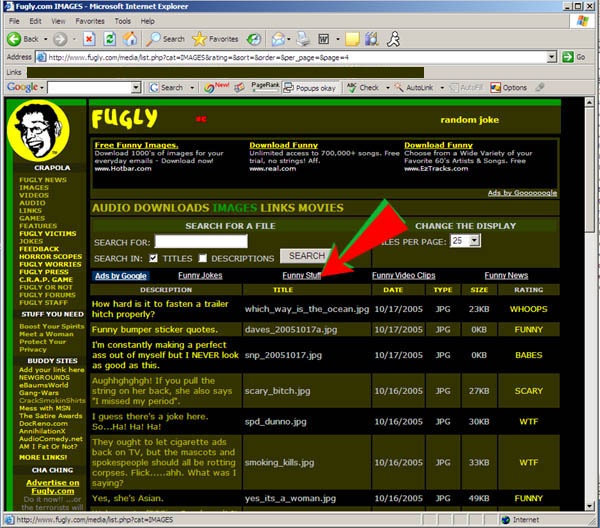
Task: Open the Tools menu
Action: point(122,21)
